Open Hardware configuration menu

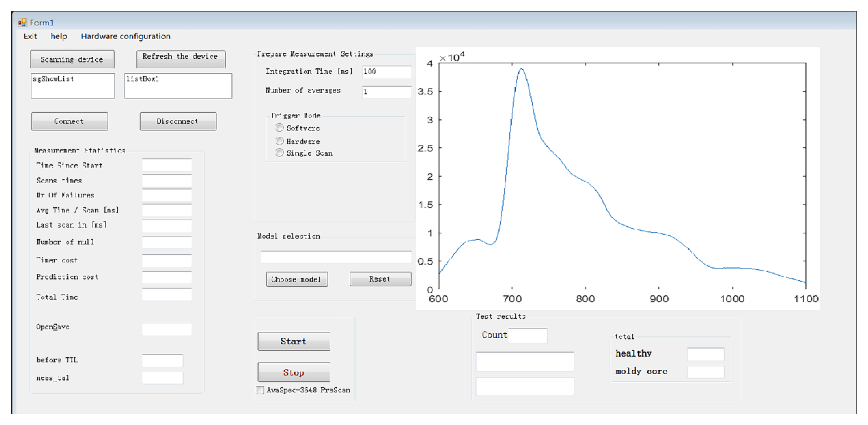[x=125, y=36]
